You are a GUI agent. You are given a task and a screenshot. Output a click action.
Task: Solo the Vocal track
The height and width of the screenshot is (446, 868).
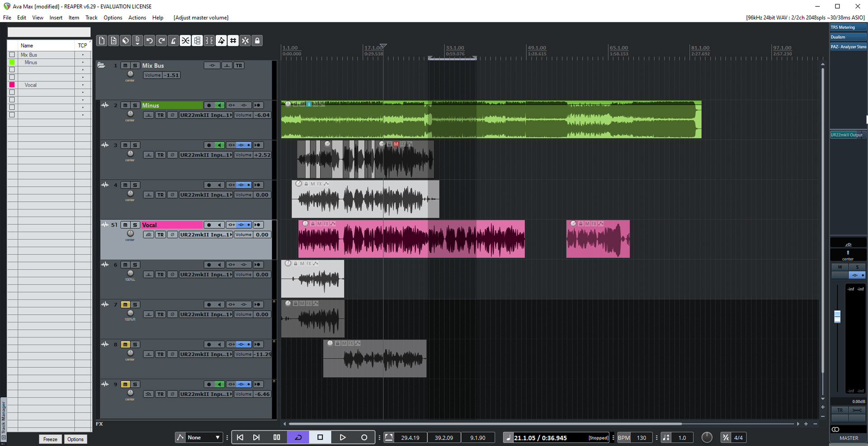tap(135, 225)
